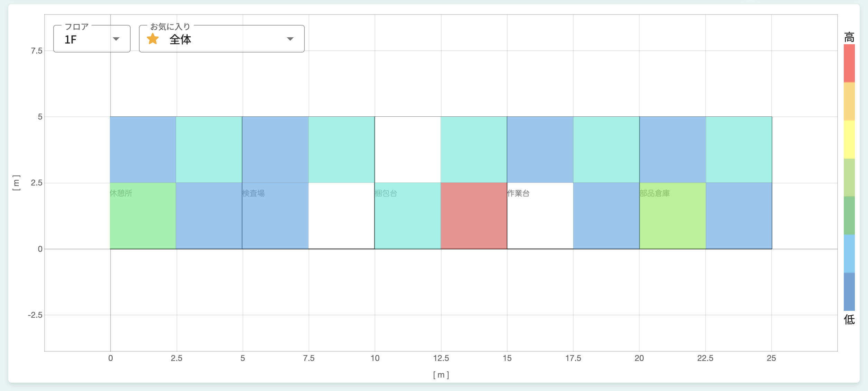Click the yellow-green 部品倉庫 zone cell
This screenshot has height=391, width=868.
click(672, 221)
